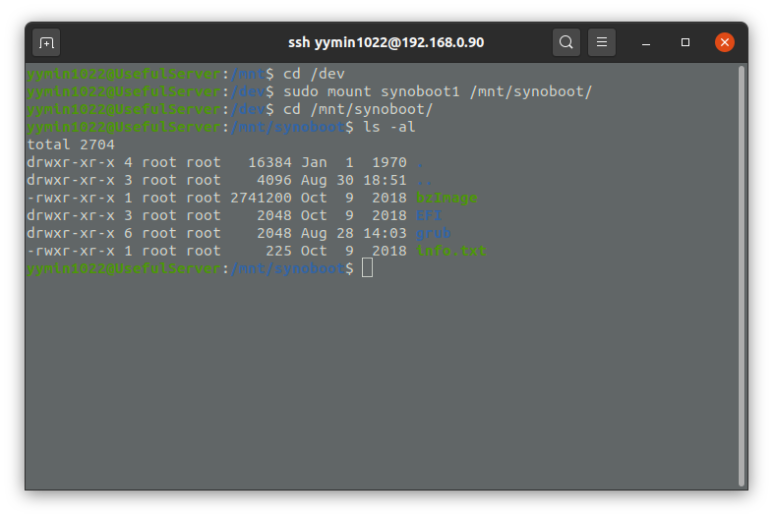Open the terminal search tool
This screenshot has height=518, width=773.
tap(566, 42)
